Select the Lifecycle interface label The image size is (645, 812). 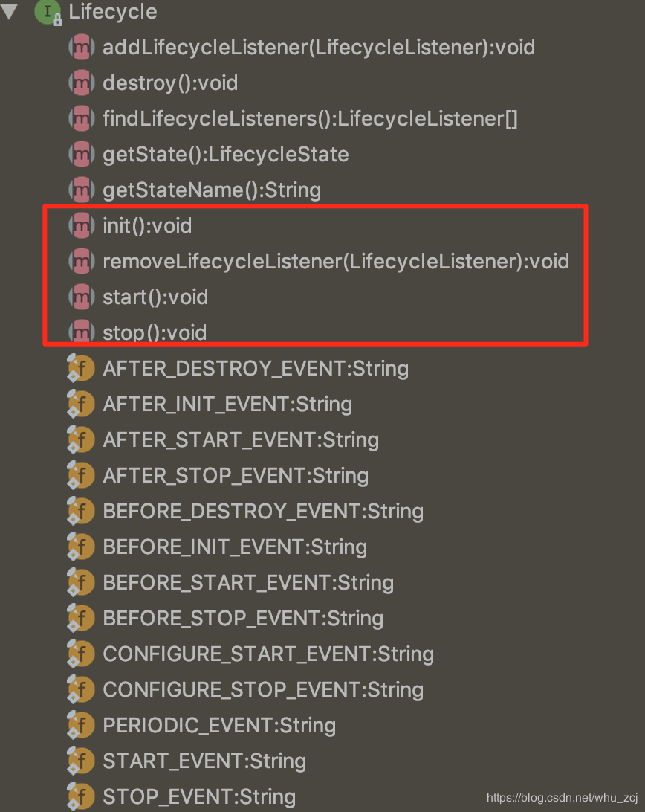pyautogui.click(x=113, y=12)
